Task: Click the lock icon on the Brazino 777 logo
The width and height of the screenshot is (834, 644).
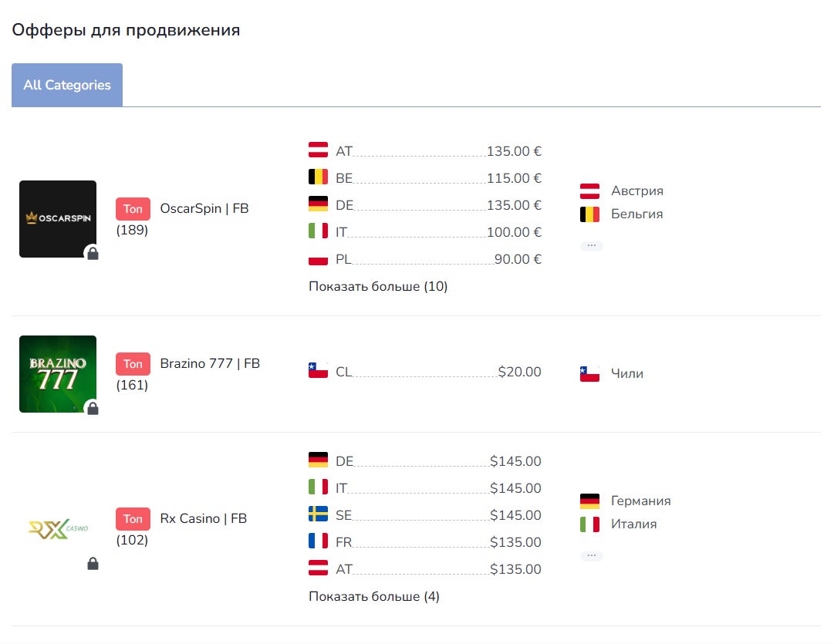Action: point(93,408)
